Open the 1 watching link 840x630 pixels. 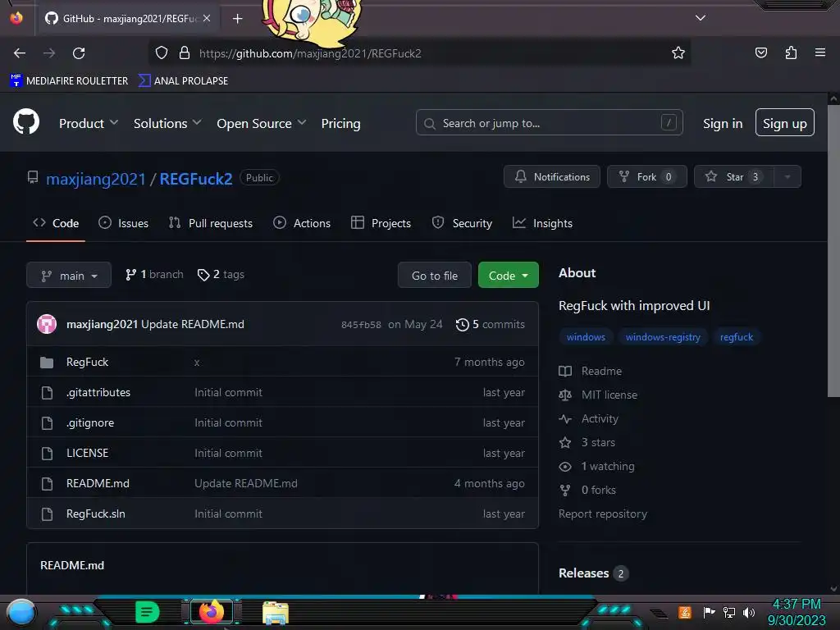point(597,466)
